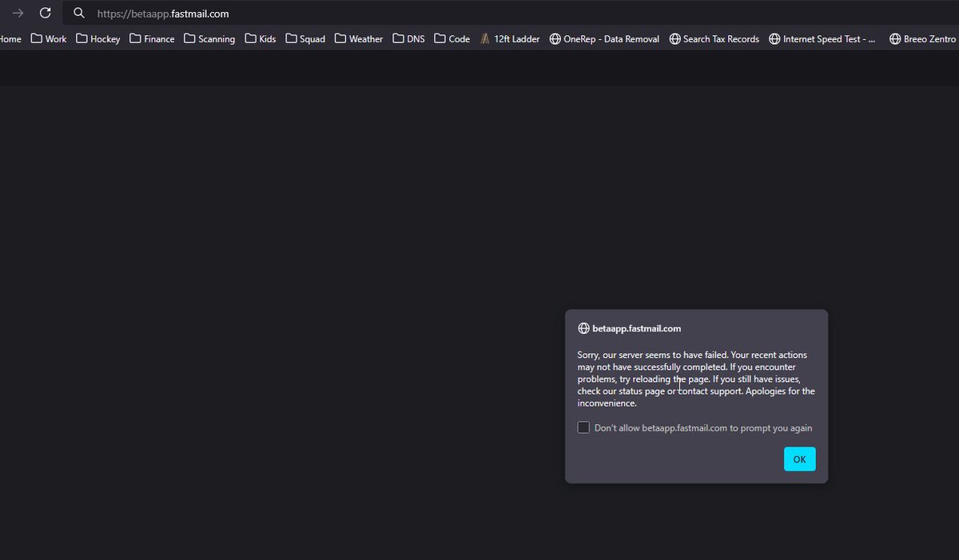The image size is (959, 560).
Task: Open the Search Tax Records bookmark
Action: [714, 38]
